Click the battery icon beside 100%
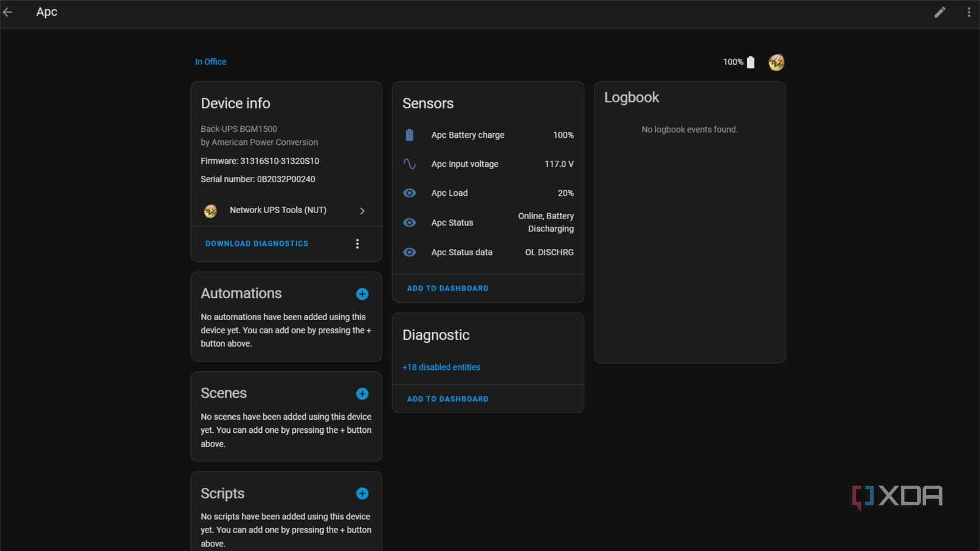 click(x=751, y=62)
